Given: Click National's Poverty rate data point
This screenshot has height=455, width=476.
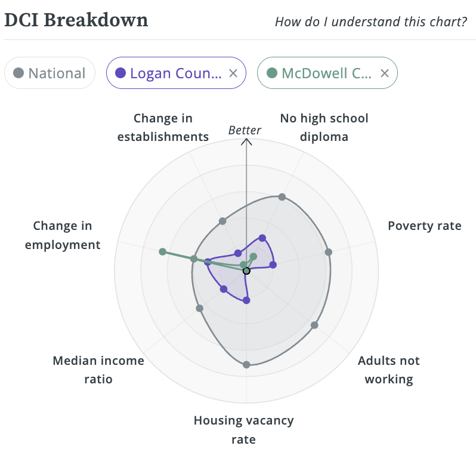Looking at the screenshot, I should pos(328,251).
